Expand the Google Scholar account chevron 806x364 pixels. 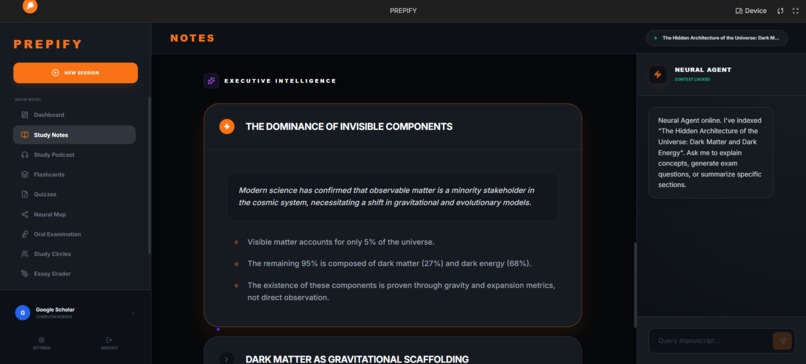133,313
